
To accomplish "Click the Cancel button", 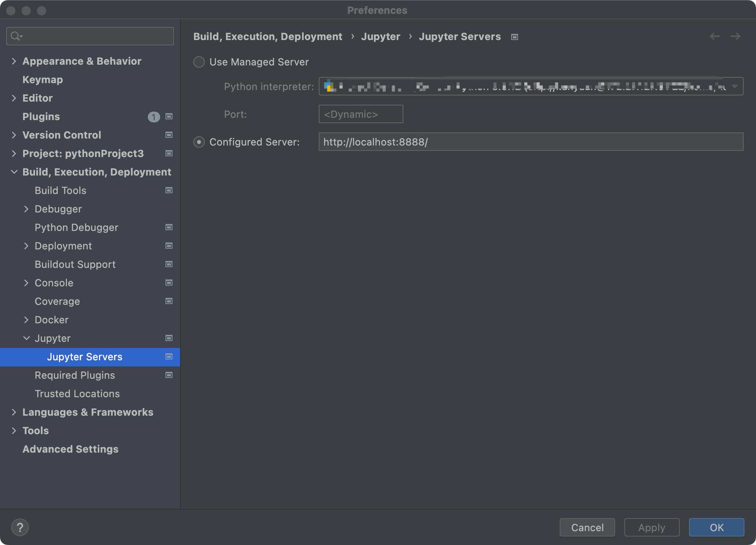I will [x=587, y=527].
